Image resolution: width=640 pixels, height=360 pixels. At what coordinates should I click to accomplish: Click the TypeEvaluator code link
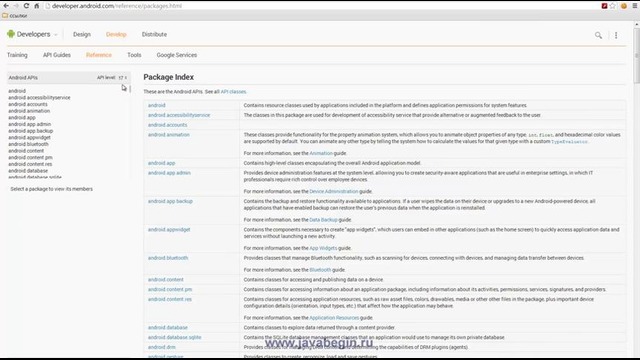point(569,142)
